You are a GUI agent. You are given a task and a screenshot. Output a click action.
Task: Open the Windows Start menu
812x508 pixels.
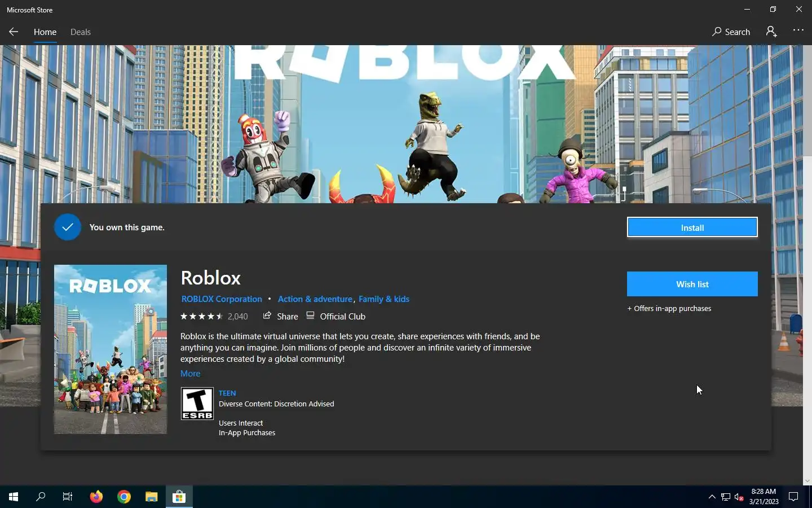[x=14, y=497]
